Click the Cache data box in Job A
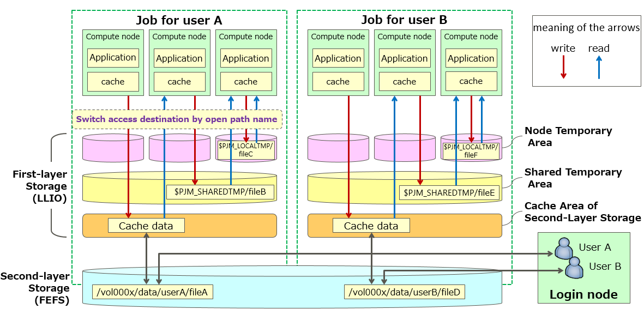 coord(146,226)
